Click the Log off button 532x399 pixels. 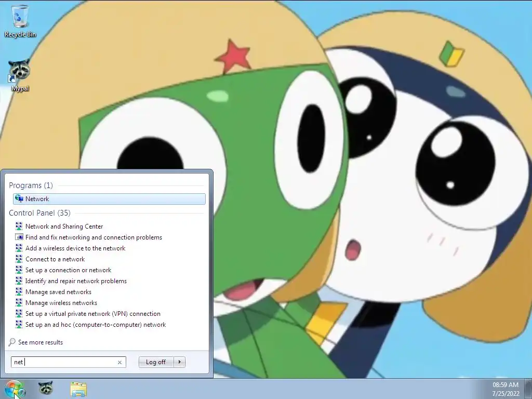(x=156, y=362)
